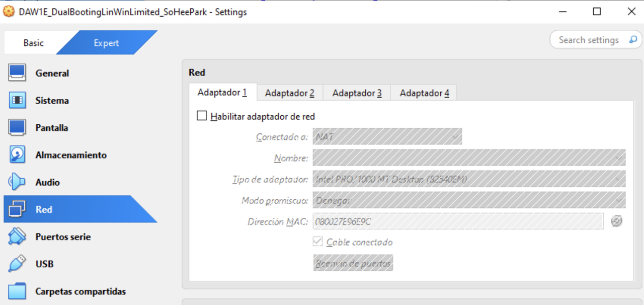This screenshot has width=644, height=305.
Task: Open the Conectado a NAT dropdown
Action: (387, 136)
